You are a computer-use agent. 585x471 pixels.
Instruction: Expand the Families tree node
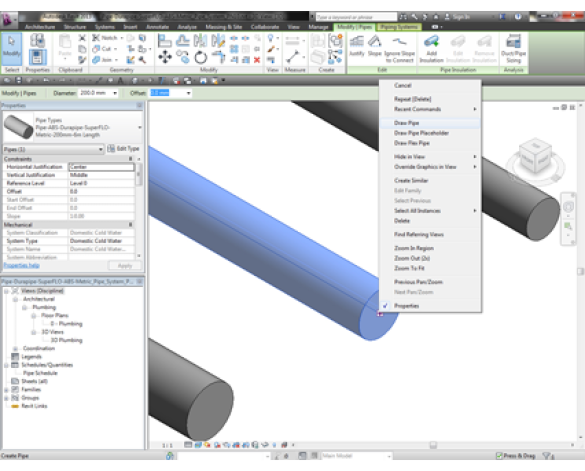pyautogui.click(x=6, y=389)
